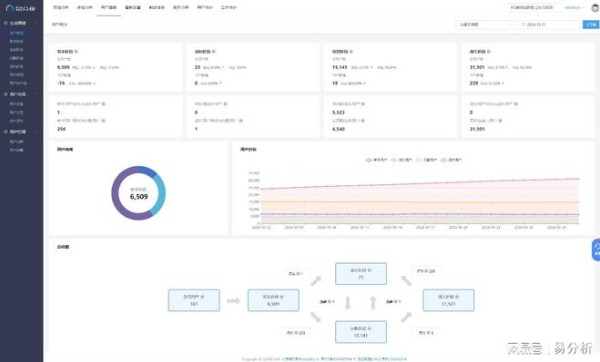Viewport: 600px width, 362px height.
Task: Click the user avatar in the header
Action: [x=596, y=8]
